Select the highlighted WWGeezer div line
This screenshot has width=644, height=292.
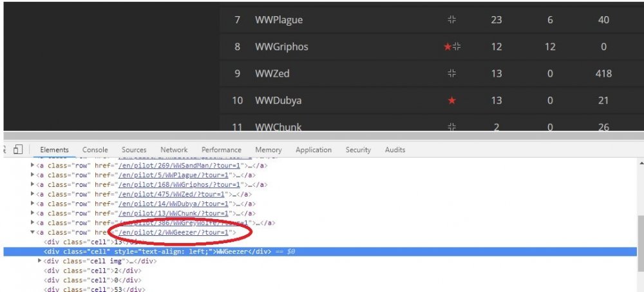tap(320, 251)
